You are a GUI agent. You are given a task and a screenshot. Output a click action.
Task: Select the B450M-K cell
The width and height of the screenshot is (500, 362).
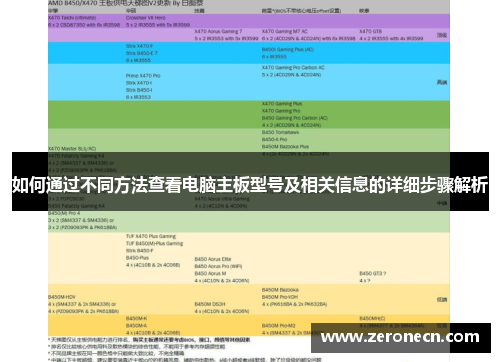coord(136,318)
